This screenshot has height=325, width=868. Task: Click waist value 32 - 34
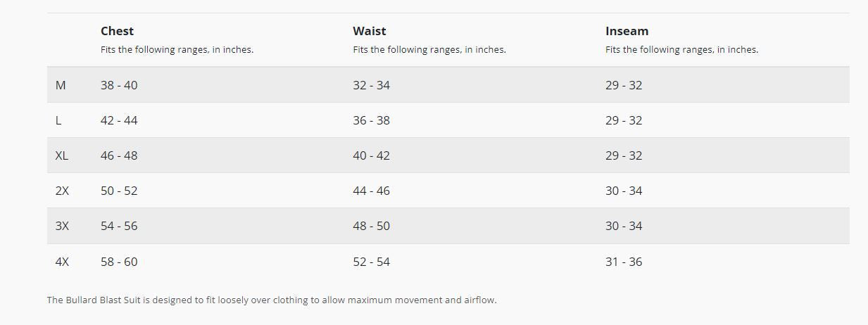pyautogui.click(x=371, y=85)
